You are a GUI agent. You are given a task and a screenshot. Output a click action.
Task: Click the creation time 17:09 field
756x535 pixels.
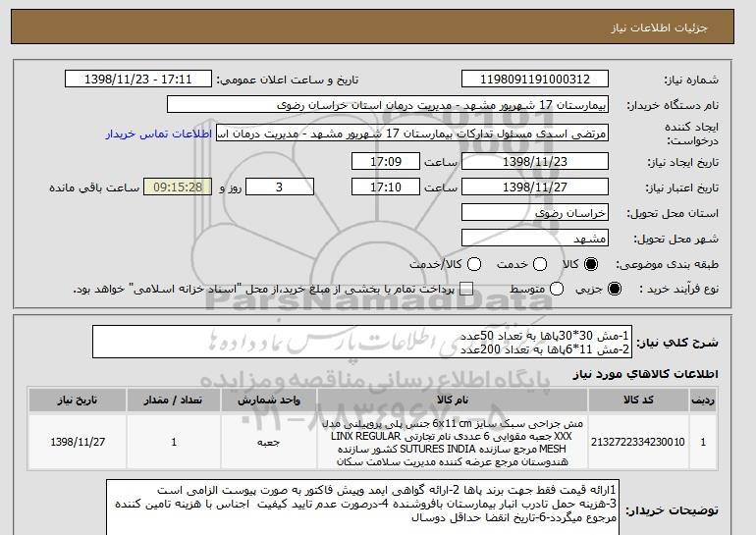[386, 161]
